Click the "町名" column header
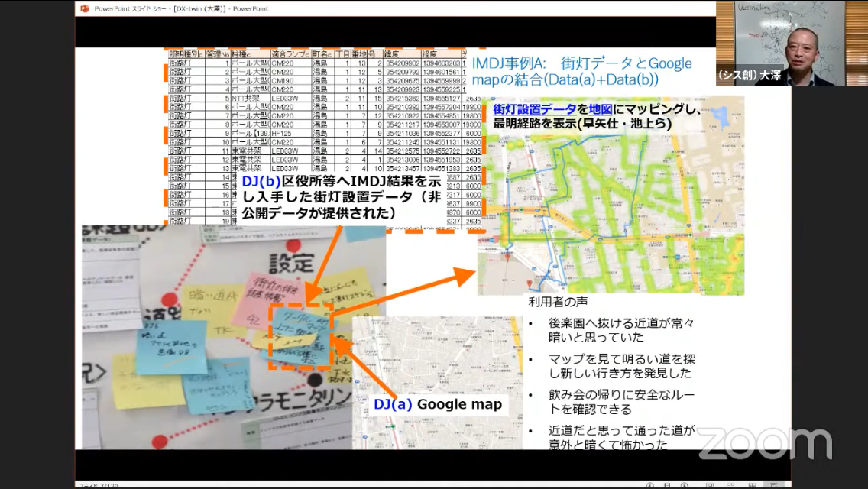Image resolution: width=868 pixels, height=489 pixels. [x=322, y=54]
